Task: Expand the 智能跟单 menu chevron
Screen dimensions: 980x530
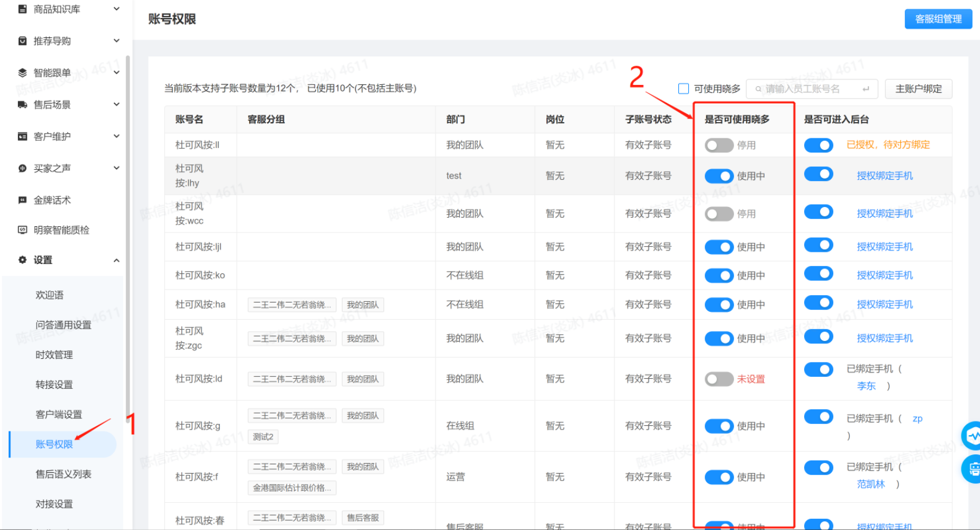Action: coord(116,73)
